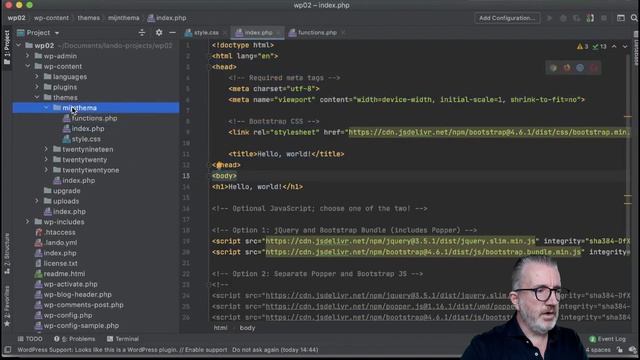Select wp-config.php file
Screen dimensions: 640x360
(x=67, y=315)
